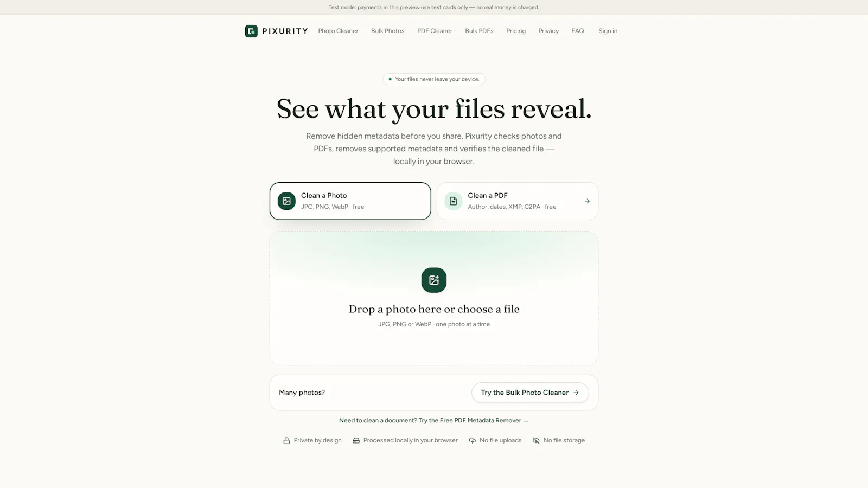
Task: Click the document icon on Clean a PDF card
Action: point(454,201)
